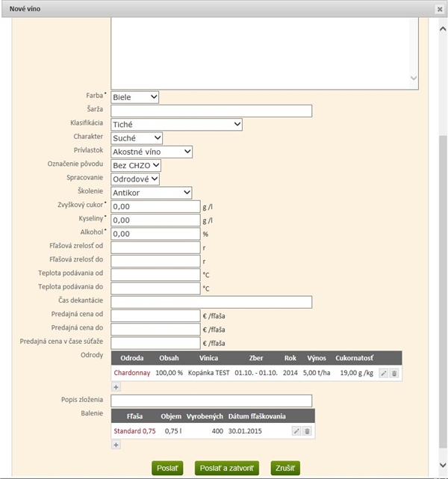Image resolution: width=448 pixels, height=479 pixels.
Task: Select the 30.01.2015 bottling date cell
Action: tap(245, 431)
